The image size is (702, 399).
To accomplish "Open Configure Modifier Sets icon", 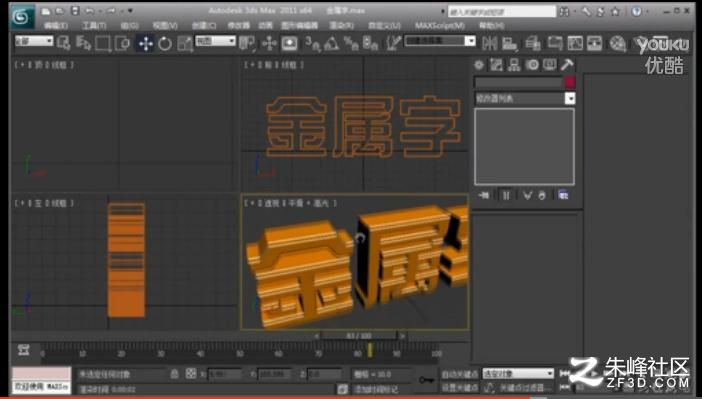I will [x=563, y=195].
